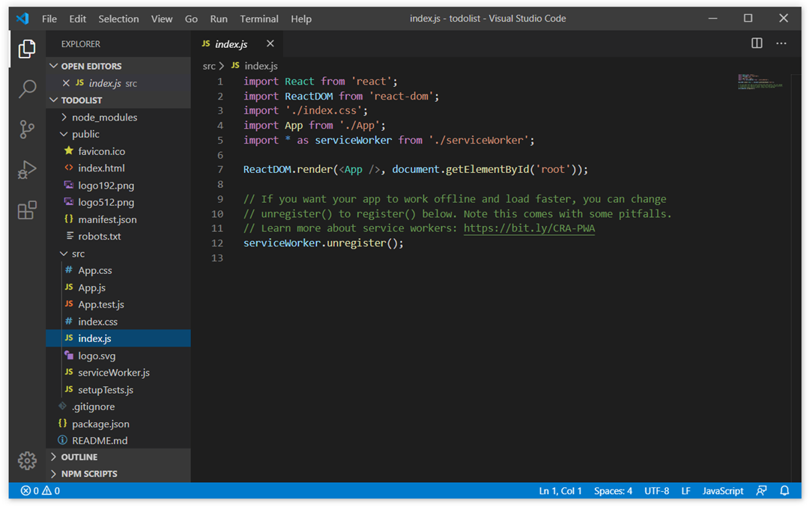
Task: Open the Source Control view icon
Action: click(27, 129)
